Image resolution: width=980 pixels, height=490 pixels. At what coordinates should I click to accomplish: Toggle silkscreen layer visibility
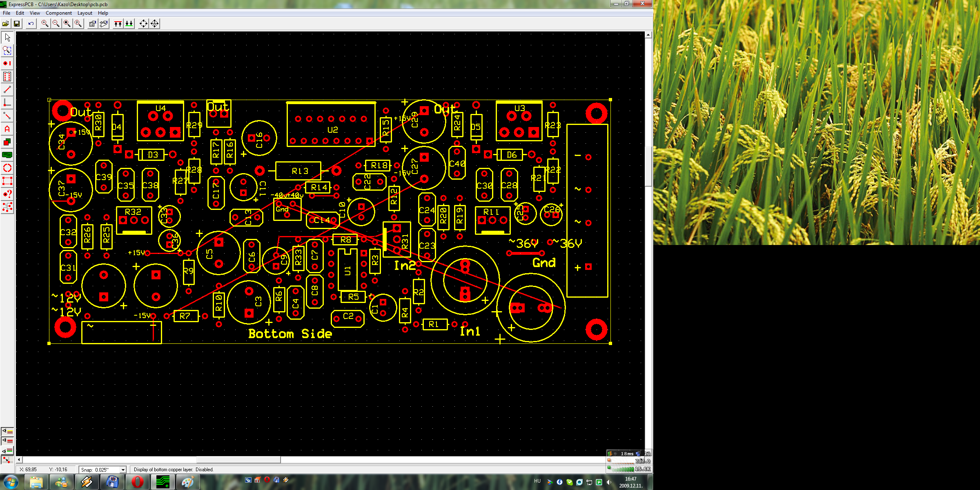pos(7,432)
